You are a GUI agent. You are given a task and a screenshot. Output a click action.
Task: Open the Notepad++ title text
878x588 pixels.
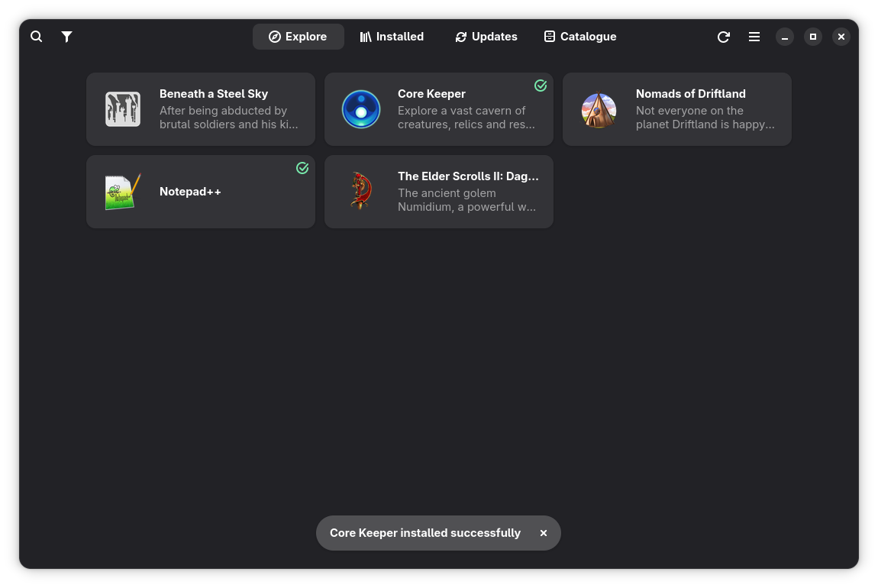tap(190, 192)
